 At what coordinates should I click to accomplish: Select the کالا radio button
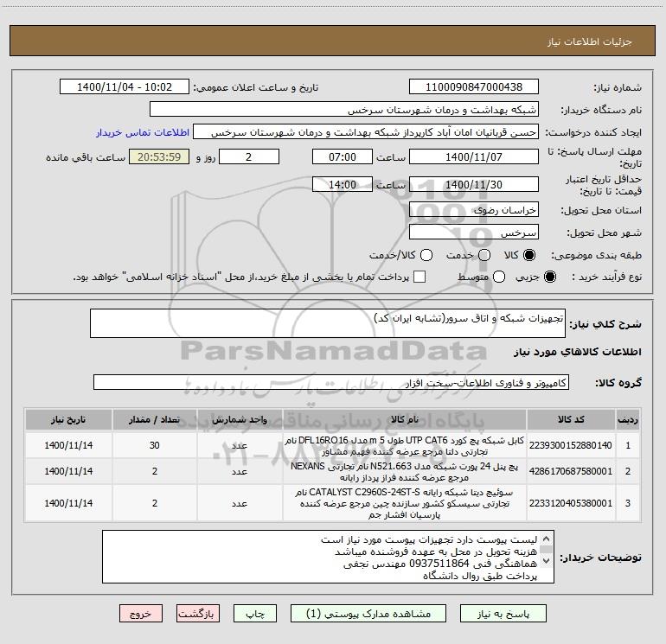coord(529,255)
